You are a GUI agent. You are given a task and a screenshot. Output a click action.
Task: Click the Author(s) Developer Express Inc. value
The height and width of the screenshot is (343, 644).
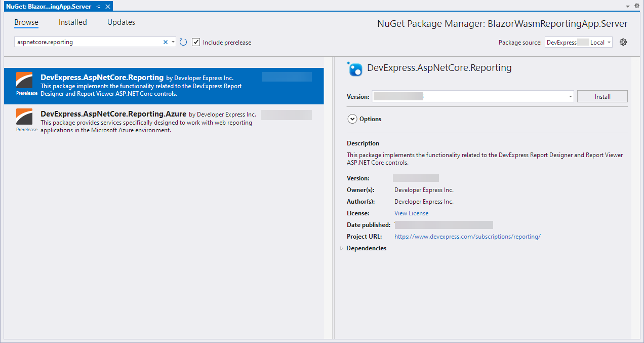tap(424, 202)
